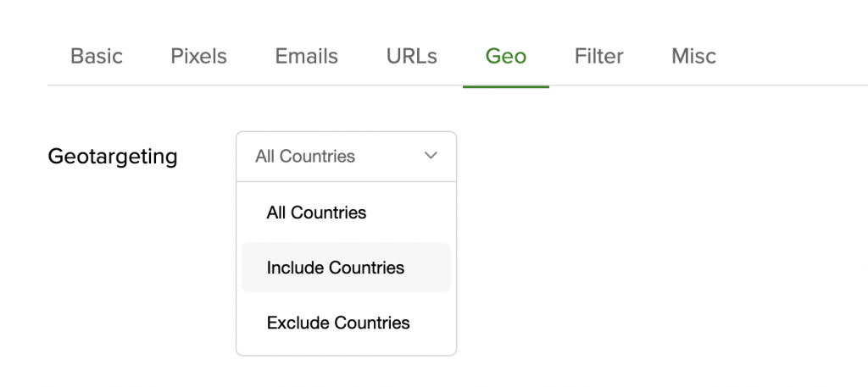
Task: Go to the Emails tab
Action: 306,57
